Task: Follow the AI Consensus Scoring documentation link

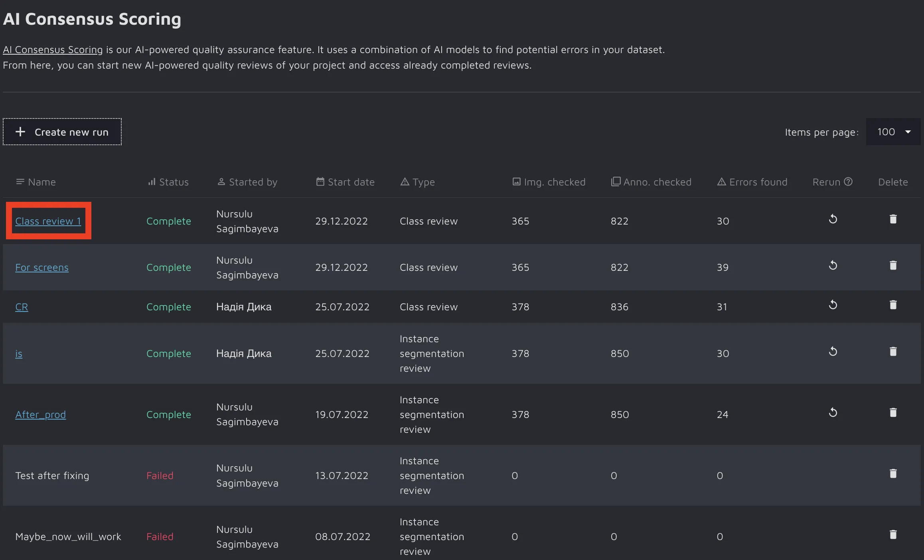Action: pyautogui.click(x=53, y=49)
